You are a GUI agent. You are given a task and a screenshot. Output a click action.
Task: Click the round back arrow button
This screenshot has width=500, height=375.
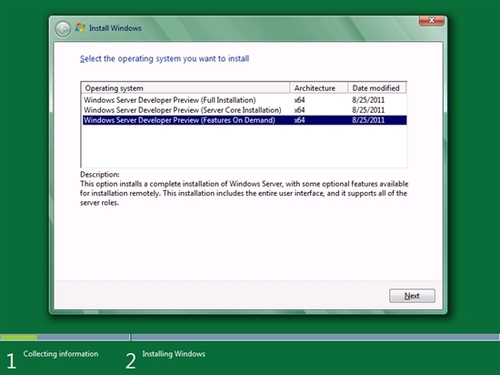point(63,29)
